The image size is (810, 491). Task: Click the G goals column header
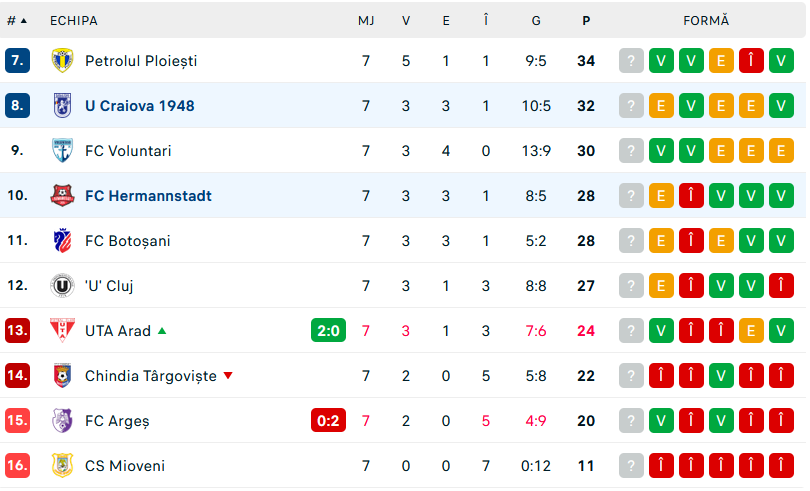(x=536, y=20)
